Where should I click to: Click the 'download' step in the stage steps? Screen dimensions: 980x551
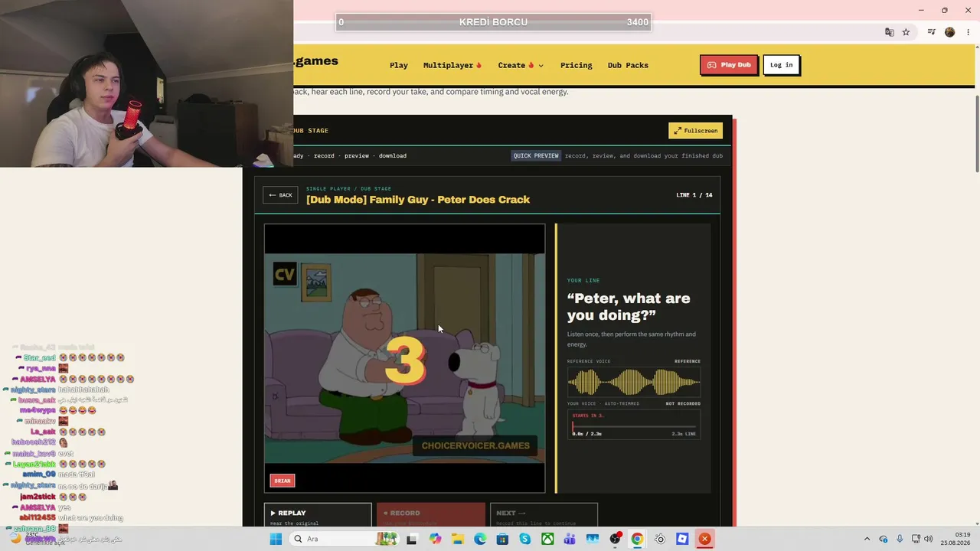tap(393, 155)
